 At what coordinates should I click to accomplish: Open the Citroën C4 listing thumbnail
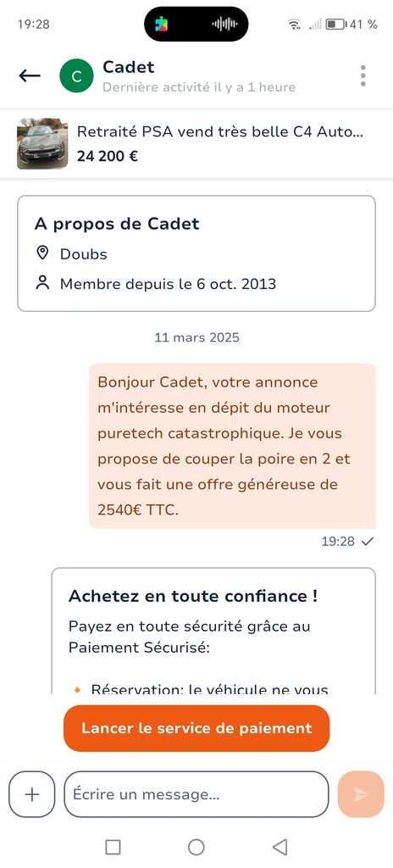pyautogui.click(x=42, y=143)
